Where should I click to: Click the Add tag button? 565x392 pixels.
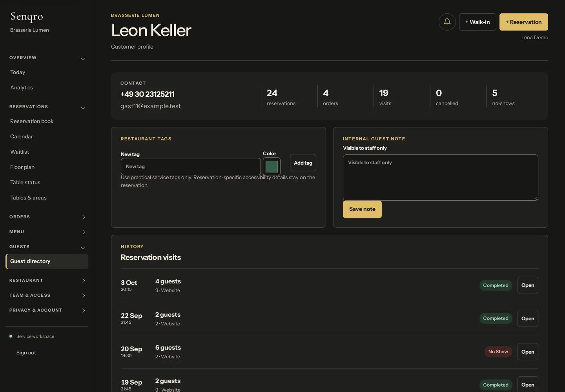(303, 163)
